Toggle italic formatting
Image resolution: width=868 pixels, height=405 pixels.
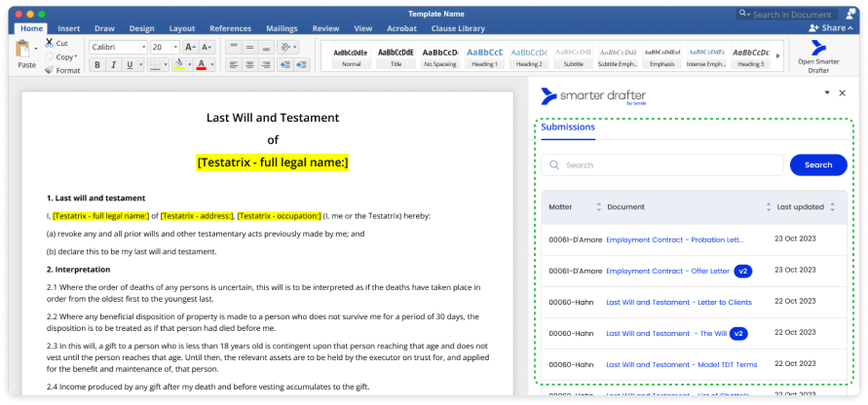(x=116, y=65)
